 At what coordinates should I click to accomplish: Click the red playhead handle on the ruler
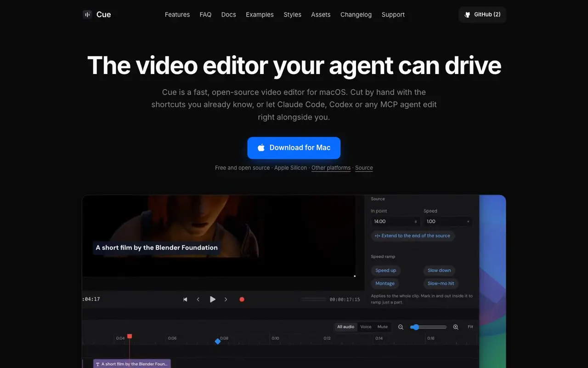tap(130, 336)
